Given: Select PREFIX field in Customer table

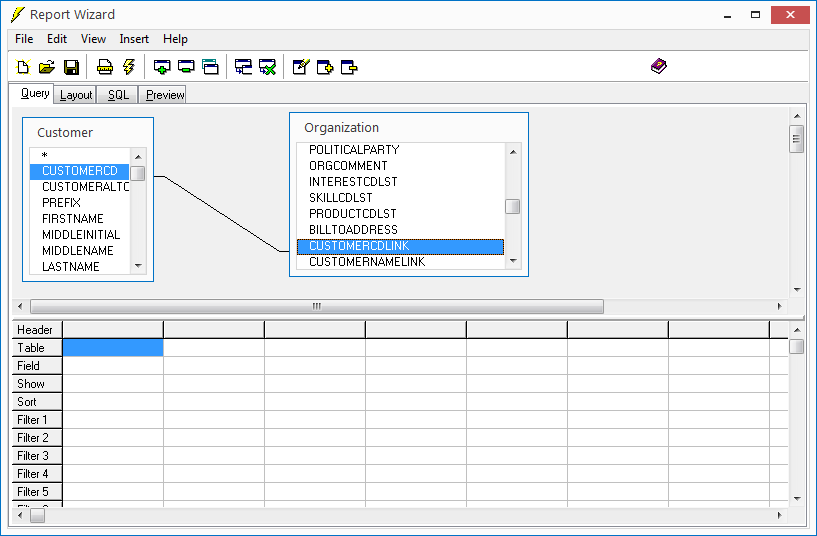Looking at the screenshot, I should pyautogui.click(x=80, y=203).
